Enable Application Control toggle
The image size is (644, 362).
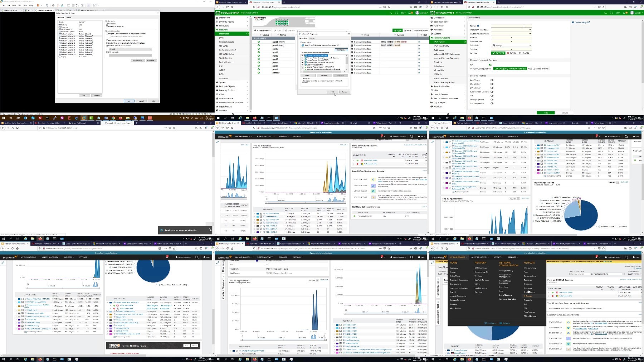tap(492, 92)
